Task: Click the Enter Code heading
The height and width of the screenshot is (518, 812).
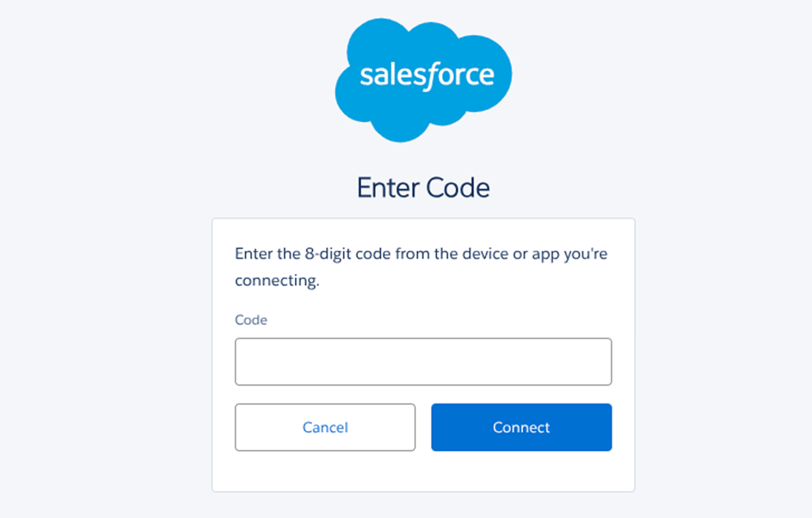Action: click(x=423, y=187)
